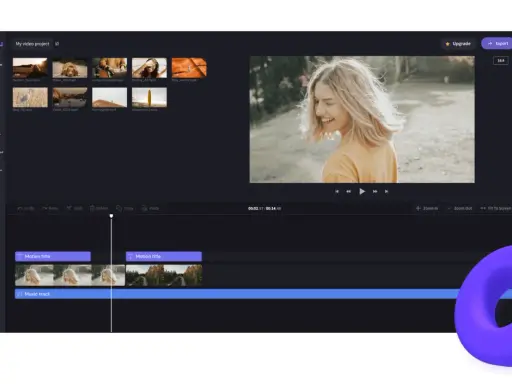
Task: Click the fast-forward button
Action: [x=375, y=191]
